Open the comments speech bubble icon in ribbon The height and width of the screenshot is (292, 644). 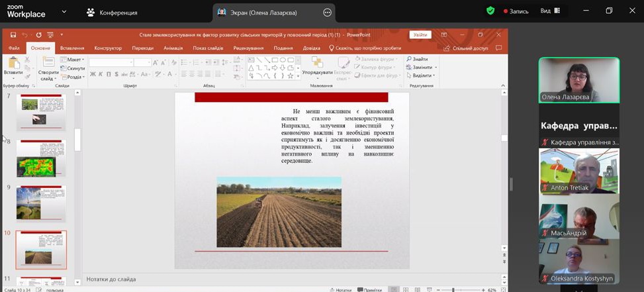(x=498, y=48)
